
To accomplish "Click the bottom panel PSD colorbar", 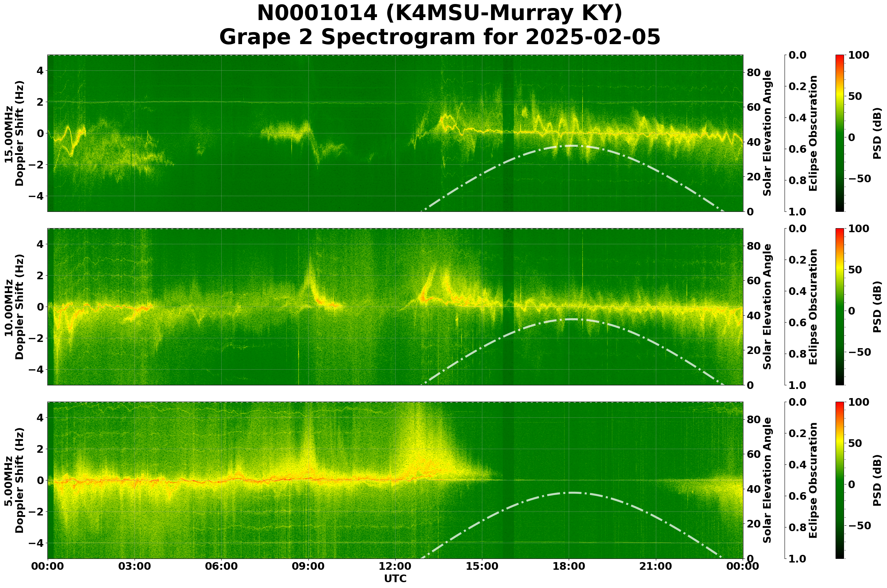I will tap(840, 480).
